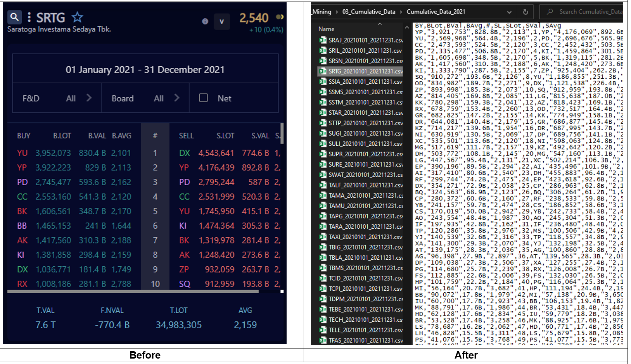Click the T.LOT value 34,983,305
The height and width of the screenshot is (364, 631).
(x=179, y=325)
